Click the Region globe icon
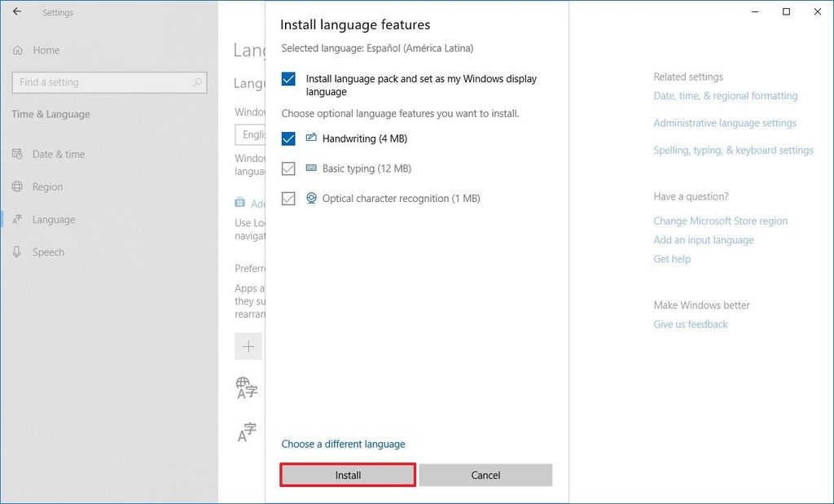The height and width of the screenshot is (504, 834). [19, 186]
